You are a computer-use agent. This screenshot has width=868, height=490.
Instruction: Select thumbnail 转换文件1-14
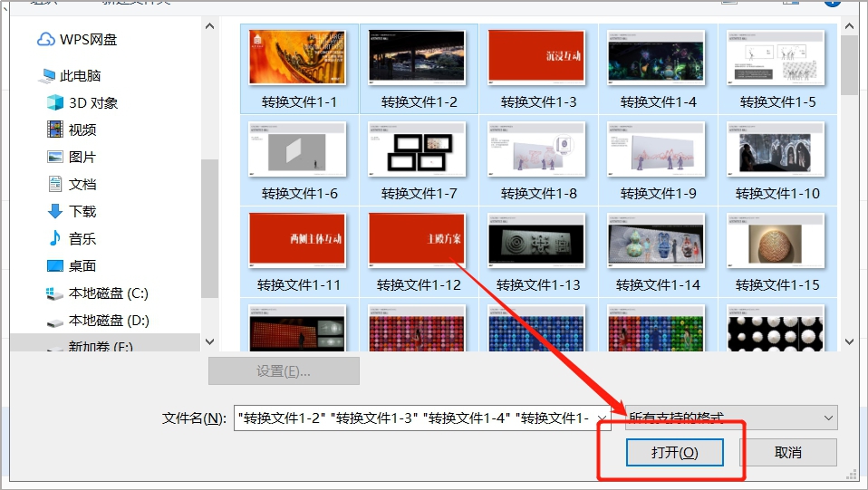658,252
